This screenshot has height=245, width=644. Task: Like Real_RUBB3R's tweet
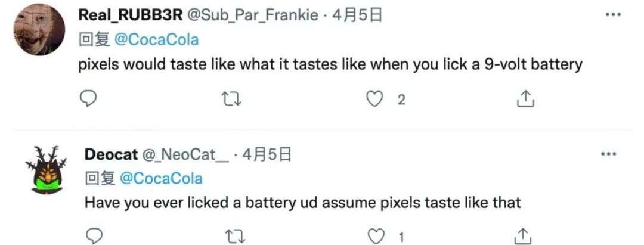(x=374, y=100)
